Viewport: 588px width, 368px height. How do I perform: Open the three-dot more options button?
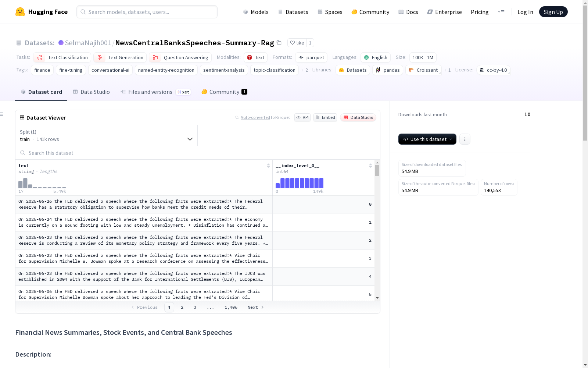pos(465,139)
